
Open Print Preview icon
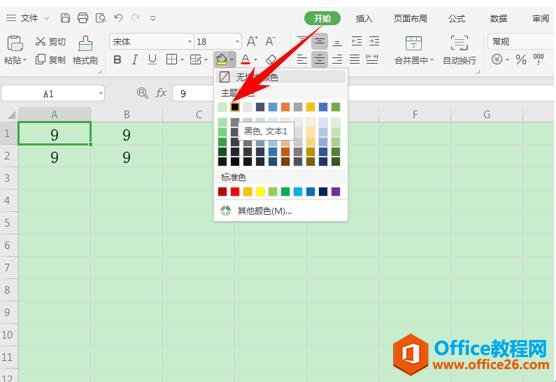pos(101,18)
